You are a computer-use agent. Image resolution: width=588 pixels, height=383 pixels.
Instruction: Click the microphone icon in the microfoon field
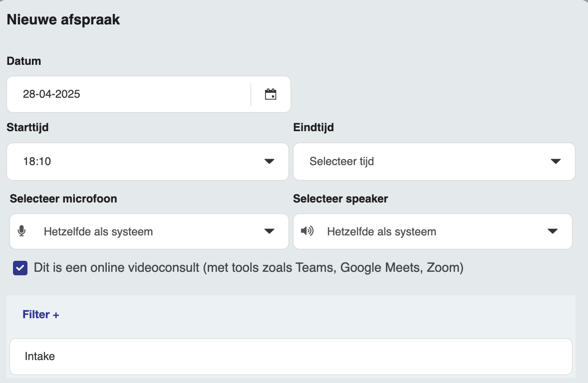[x=21, y=231]
